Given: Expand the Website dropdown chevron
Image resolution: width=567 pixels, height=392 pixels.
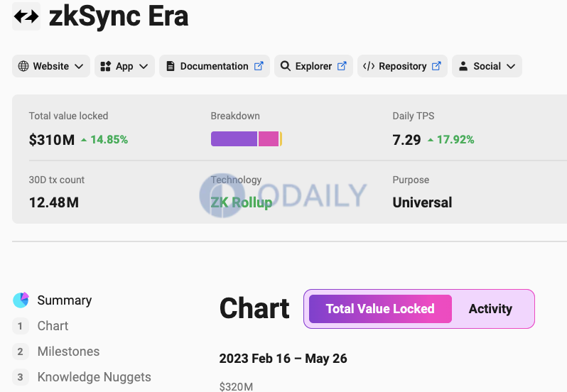Looking at the screenshot, I should click(x=79, y=67).
